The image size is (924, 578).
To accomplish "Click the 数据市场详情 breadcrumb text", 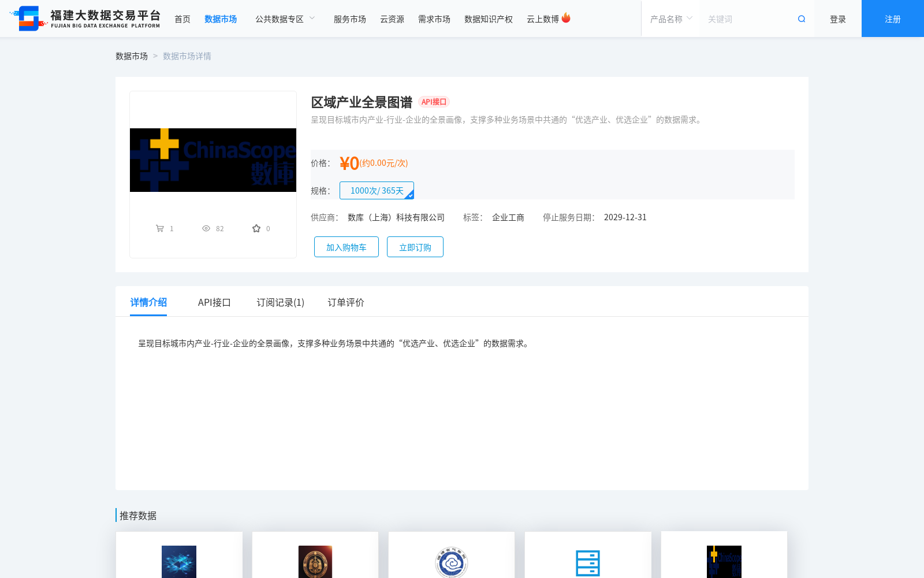I will coord(187,56).
